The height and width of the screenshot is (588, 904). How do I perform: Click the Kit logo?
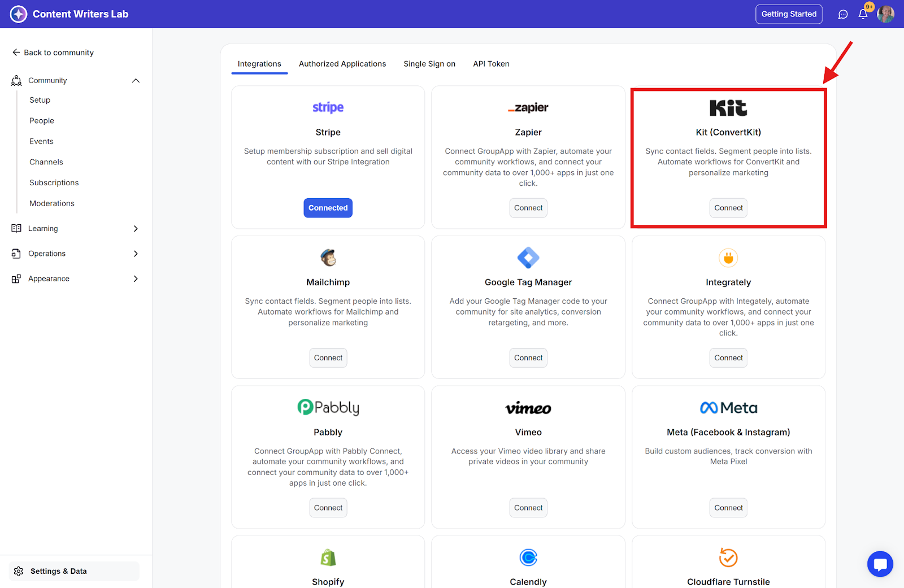pyautogui.click(x=728, y=107)
